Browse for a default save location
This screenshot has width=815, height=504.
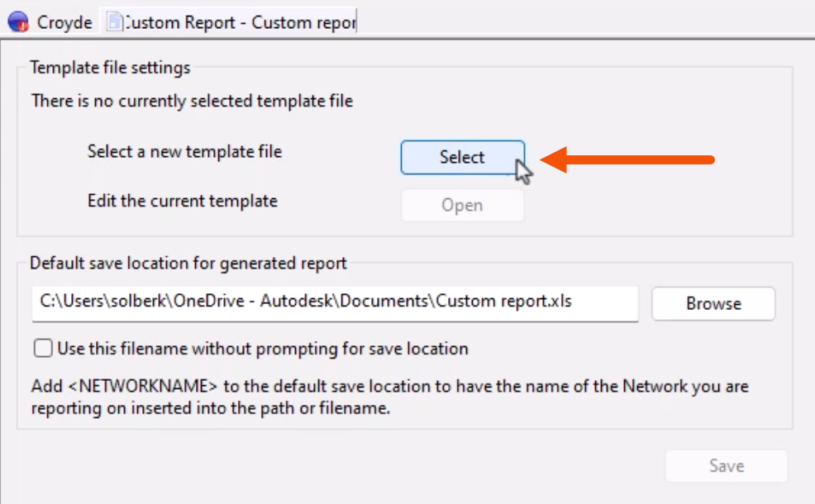point(713,303)
